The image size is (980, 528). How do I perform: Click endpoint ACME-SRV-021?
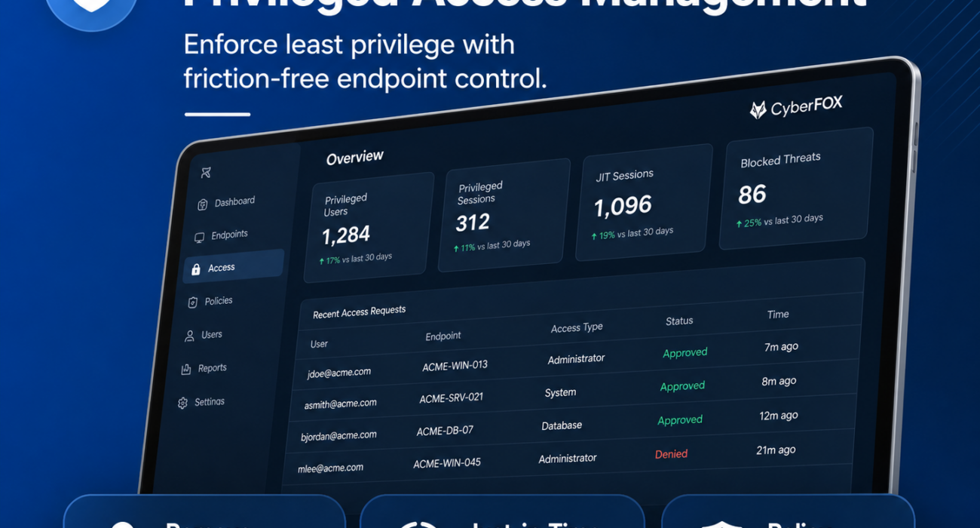point(452,398)
